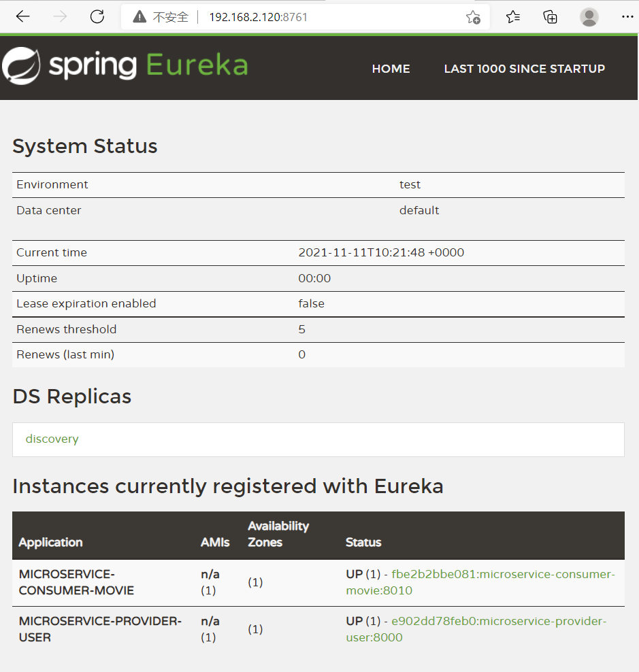639x672 pixels.
Task: Click the browser forward arrow
Action: click(60, 17)
